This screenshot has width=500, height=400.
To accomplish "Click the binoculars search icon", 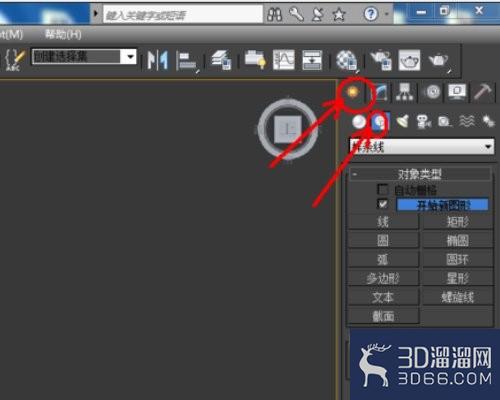I will coord(274,14).
